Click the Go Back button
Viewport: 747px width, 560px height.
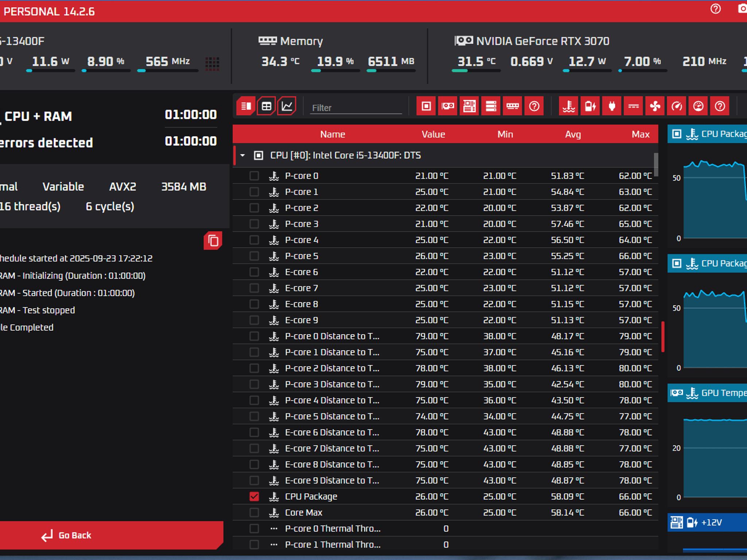coord(111,535)
